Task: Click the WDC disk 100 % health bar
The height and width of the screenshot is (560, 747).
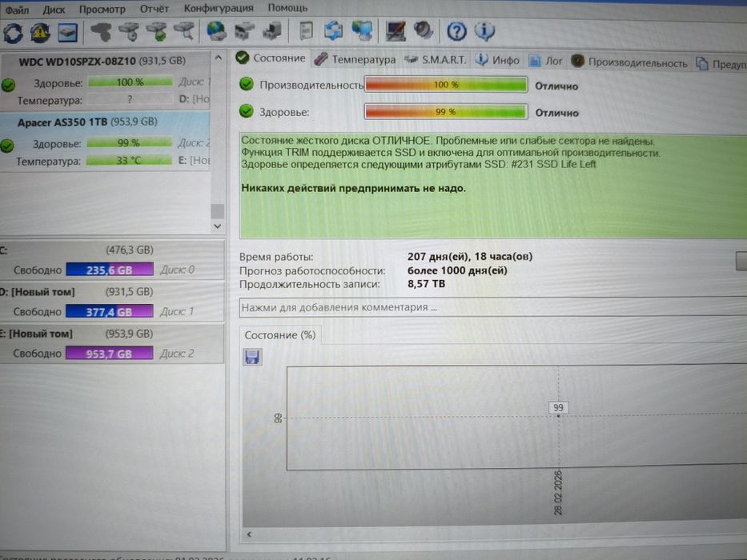Action: 130,82
